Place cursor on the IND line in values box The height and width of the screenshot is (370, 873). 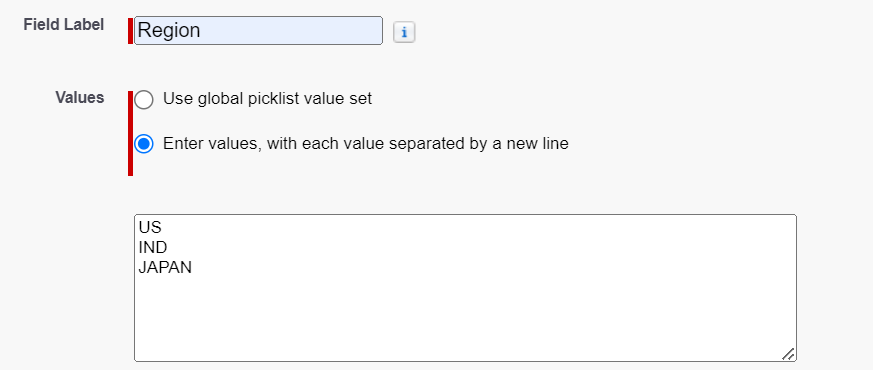(153, 248)
